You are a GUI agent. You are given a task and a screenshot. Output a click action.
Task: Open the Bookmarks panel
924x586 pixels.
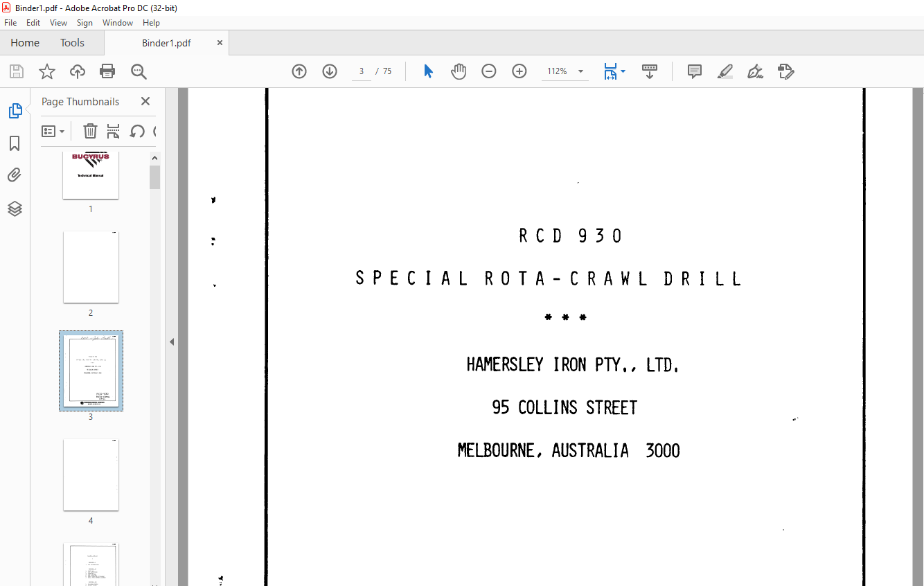pyautogui.click(x=15, y=143)
